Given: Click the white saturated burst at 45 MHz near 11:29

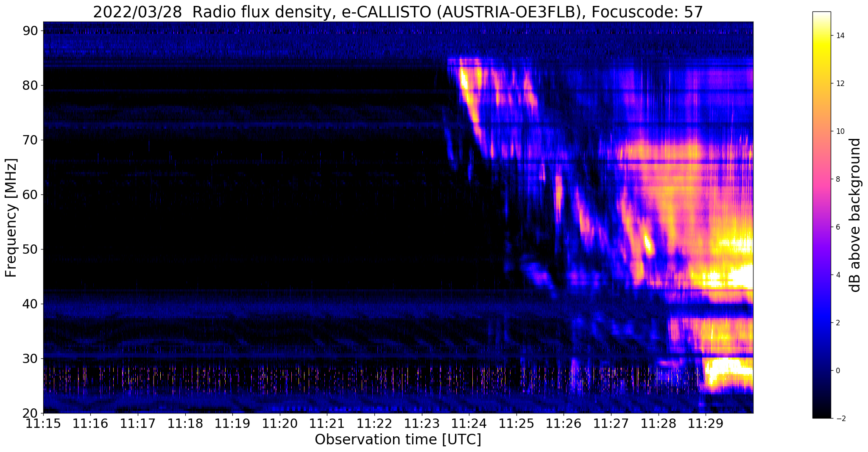Looking at the screenshot, I should coord(739,277).
